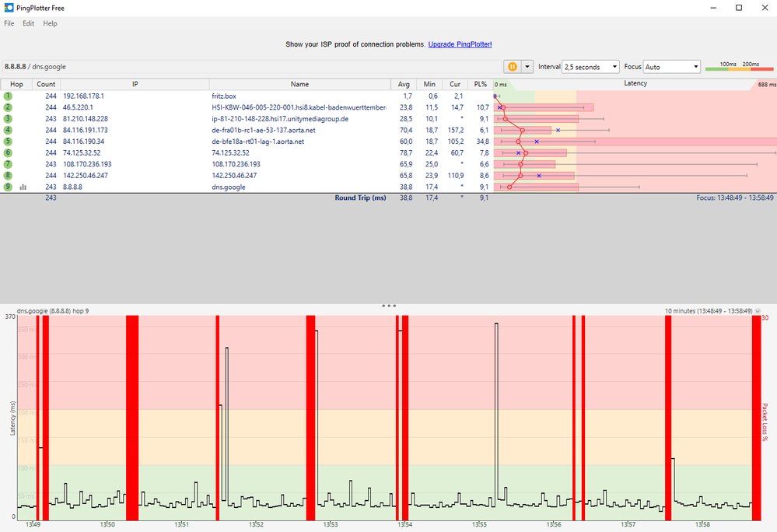Sort by the Count column header
Viewport: 777px width, 532px height.
(x=46, y=84)
